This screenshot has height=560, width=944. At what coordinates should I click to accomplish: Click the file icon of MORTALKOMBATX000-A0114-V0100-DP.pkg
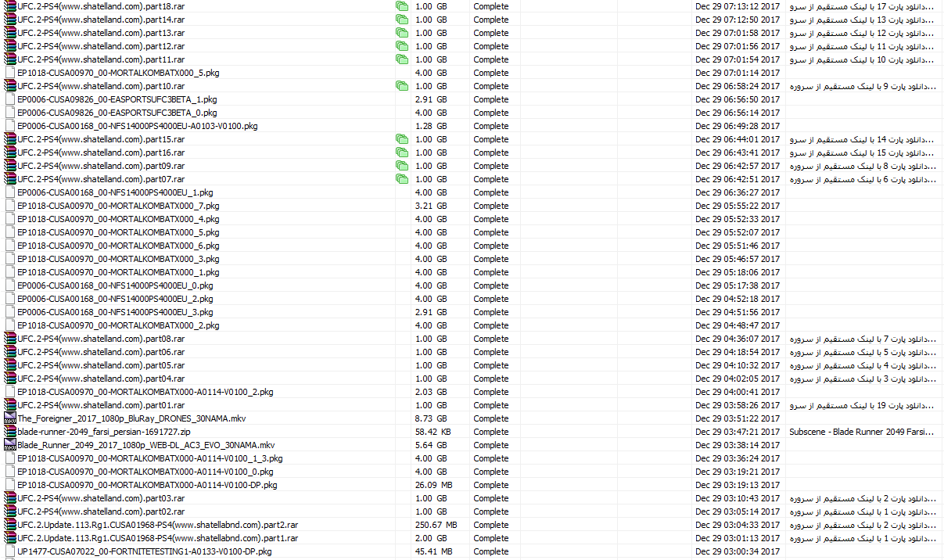pyautogui.click(x=10, y=485)
